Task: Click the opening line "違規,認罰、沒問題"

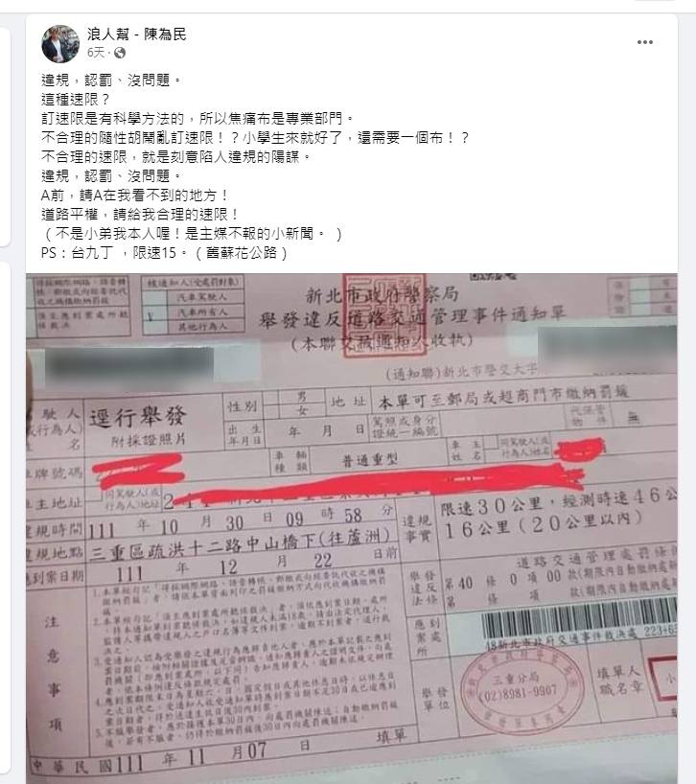Action: [110, 80]
